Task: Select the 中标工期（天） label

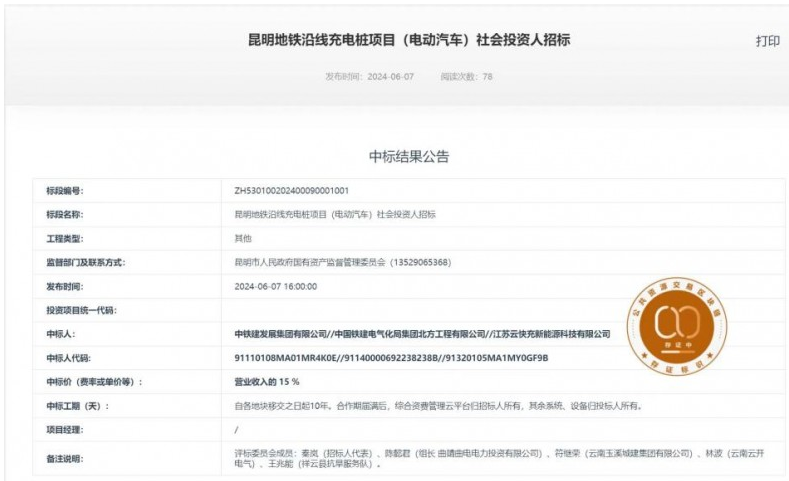Action: click(x=77, y=406)
